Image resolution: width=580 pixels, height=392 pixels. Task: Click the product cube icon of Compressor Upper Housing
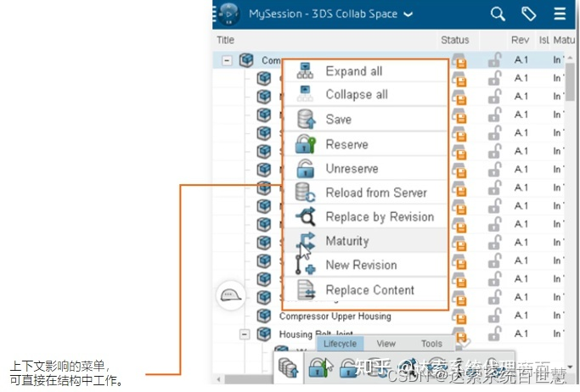coord(264,316)
